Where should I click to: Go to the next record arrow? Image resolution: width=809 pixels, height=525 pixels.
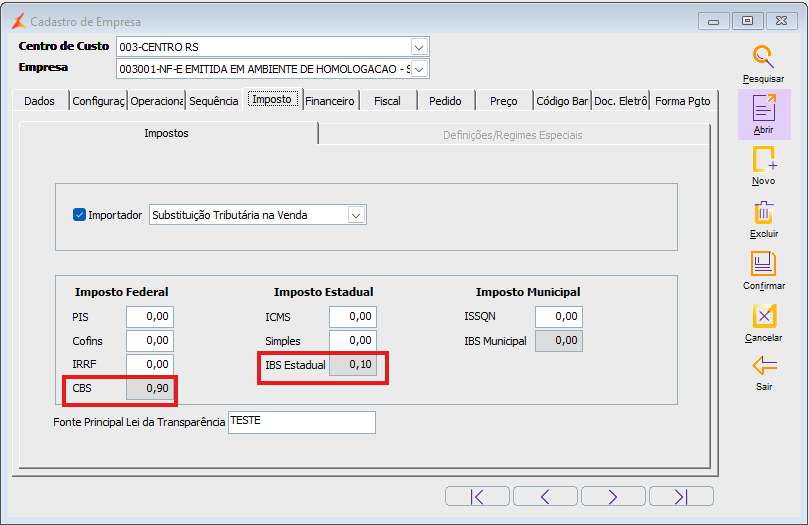[x=613, y=497]
